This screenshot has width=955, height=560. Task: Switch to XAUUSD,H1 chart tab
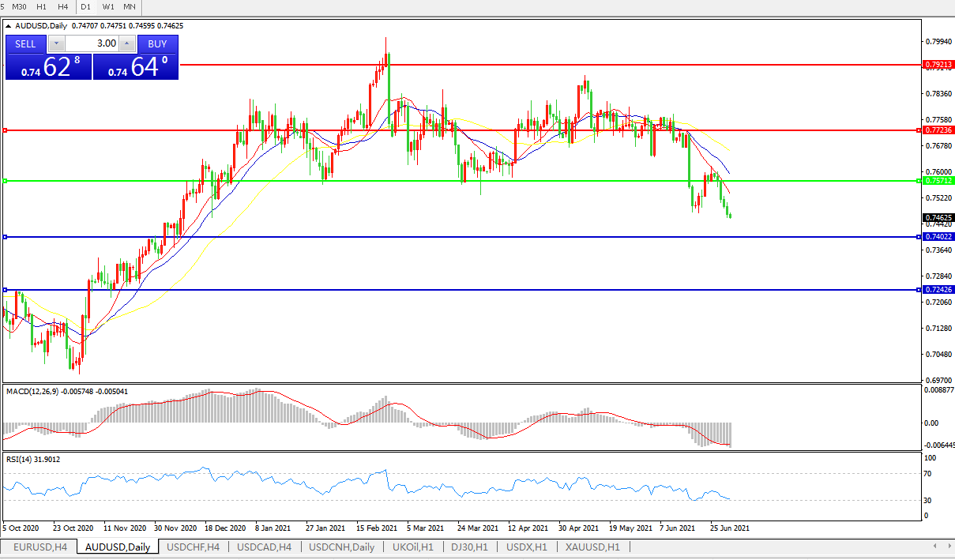pos(592,547)
